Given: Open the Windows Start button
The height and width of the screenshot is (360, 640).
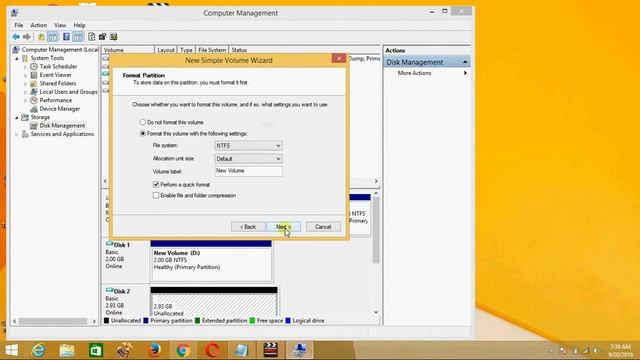Looking at the screenshot, I should click(11, 350).
